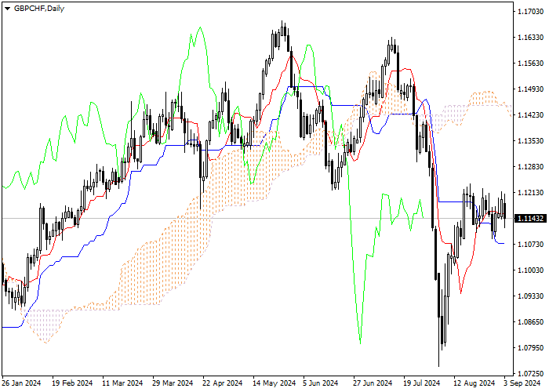Click the 1.12130 price axis label
The image size is (549, 392).
coord(530,193)
